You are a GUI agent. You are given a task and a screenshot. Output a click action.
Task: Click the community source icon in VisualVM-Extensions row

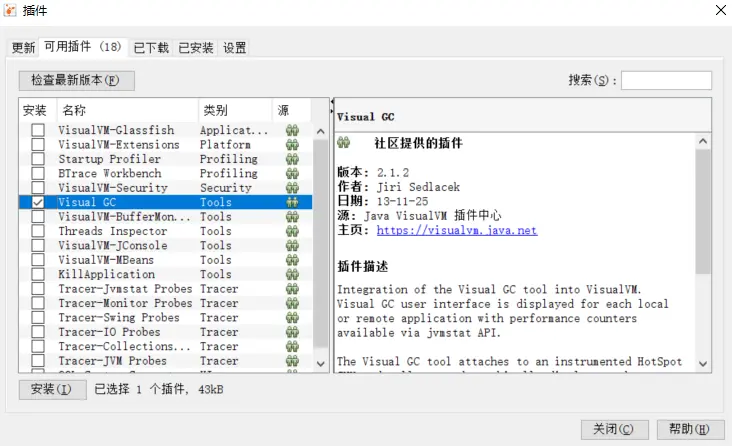[x=292, y=145]
